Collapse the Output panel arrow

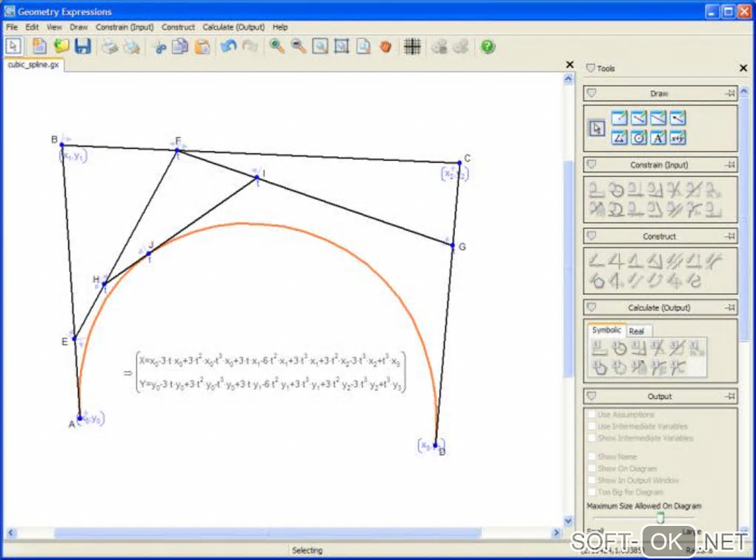(591, 396)
